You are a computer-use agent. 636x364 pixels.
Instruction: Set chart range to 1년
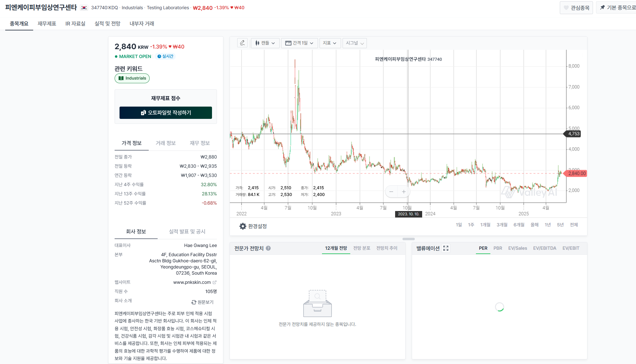pyautogui.click(x=548, y=225)
